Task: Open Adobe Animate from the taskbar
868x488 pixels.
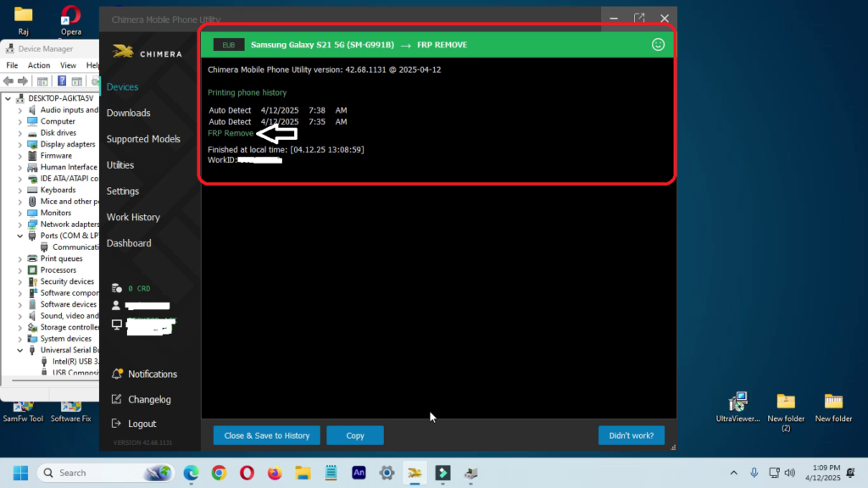Action: (359, 473)
